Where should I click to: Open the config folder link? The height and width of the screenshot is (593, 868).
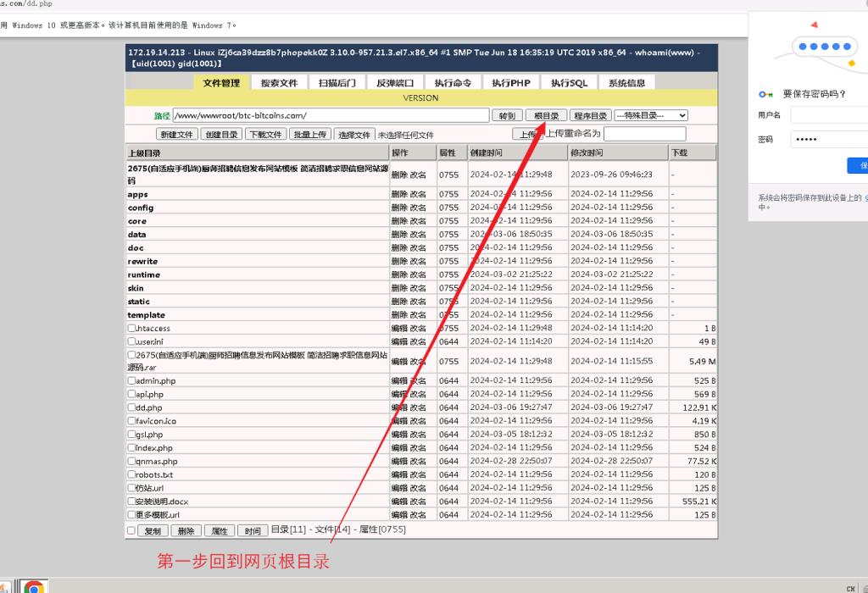(141, 208)
